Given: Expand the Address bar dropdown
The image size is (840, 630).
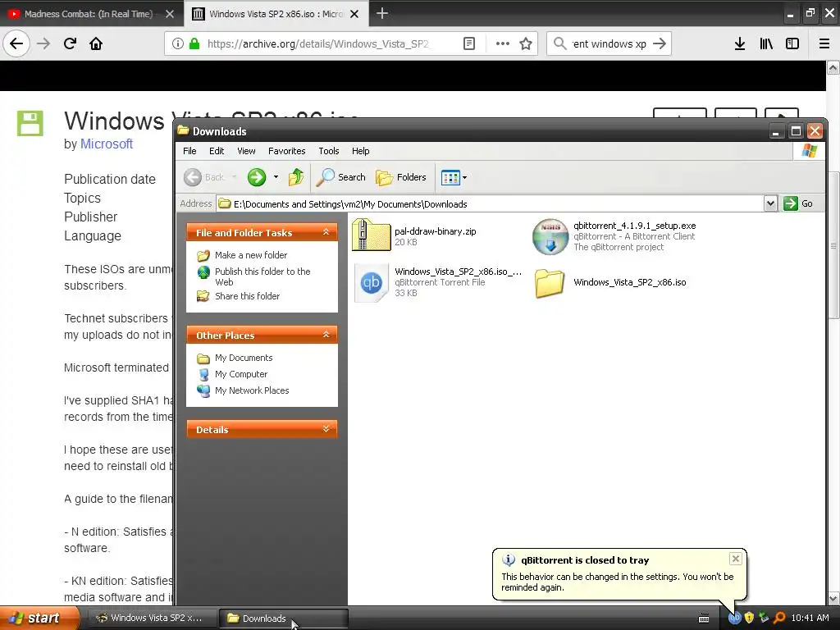Looking at the screenshot, I should (x=770, y=203).
